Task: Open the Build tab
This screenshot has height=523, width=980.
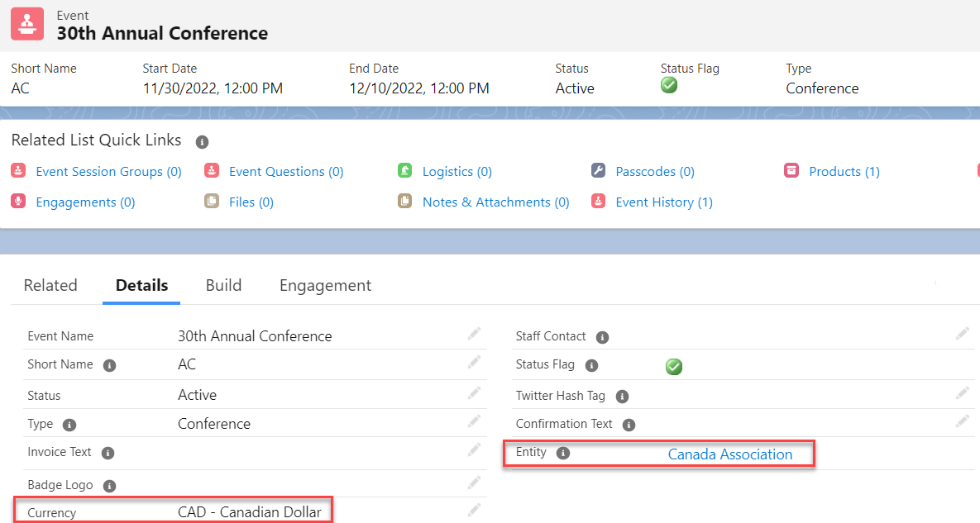Action: [223, 286]
